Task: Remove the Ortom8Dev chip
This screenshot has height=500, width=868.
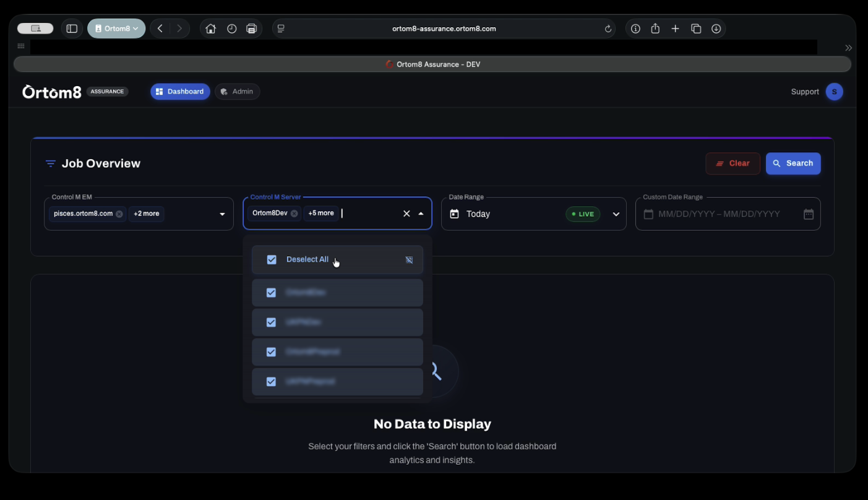Action: [x=294, y=213]
